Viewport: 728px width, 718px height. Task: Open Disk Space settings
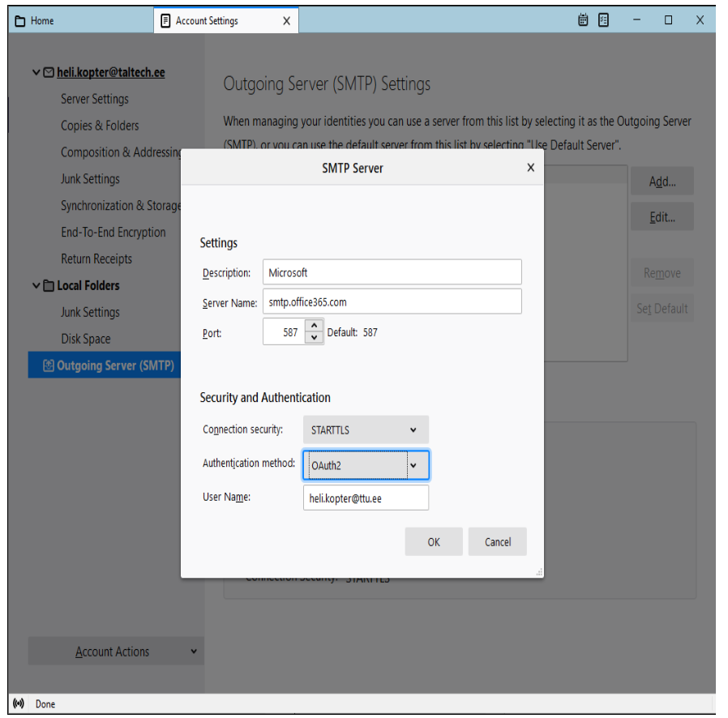[86, 339]
